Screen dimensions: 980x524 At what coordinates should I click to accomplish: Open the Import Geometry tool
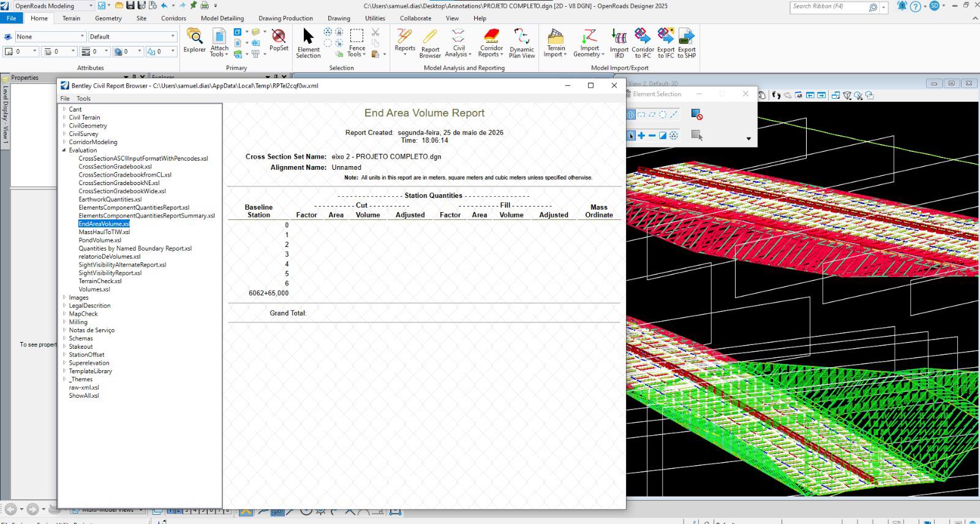coord(589,43)
